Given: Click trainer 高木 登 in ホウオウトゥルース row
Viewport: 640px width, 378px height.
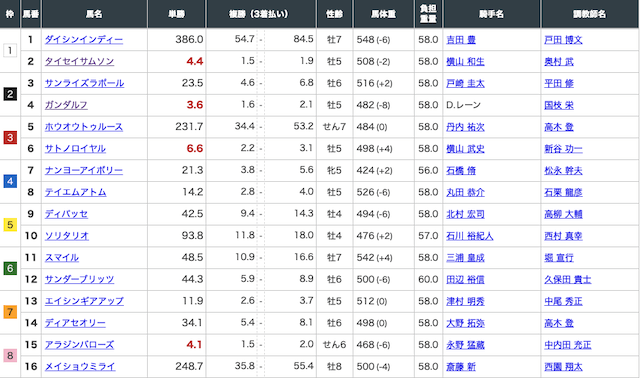Looking at the screenshot, I should (x=559, y=127).
